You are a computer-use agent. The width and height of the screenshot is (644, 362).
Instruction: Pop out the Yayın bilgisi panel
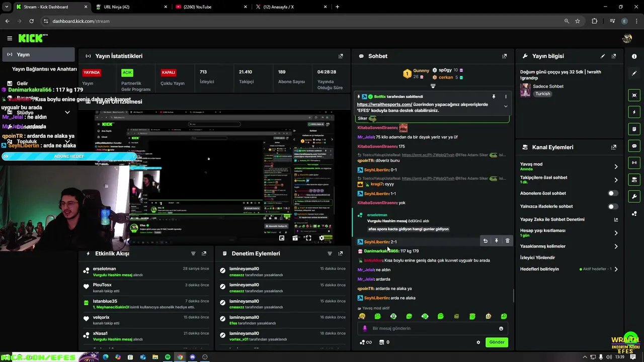(x=614, y=56)
